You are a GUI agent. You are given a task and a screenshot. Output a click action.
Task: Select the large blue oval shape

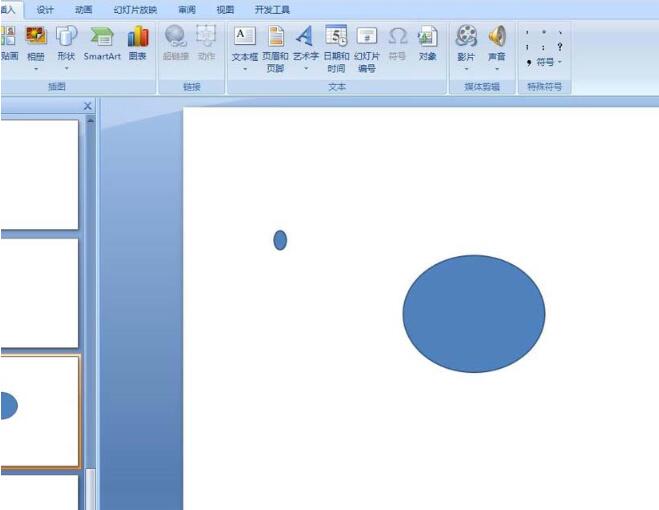click(x=474, y=314)
